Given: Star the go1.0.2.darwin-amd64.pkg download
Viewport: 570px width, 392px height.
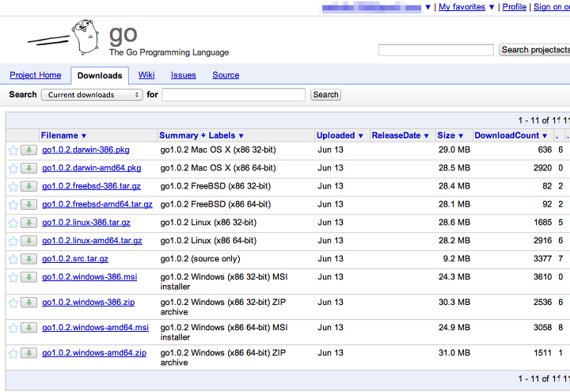Looking at the screenshot, I should click(13, 169).
